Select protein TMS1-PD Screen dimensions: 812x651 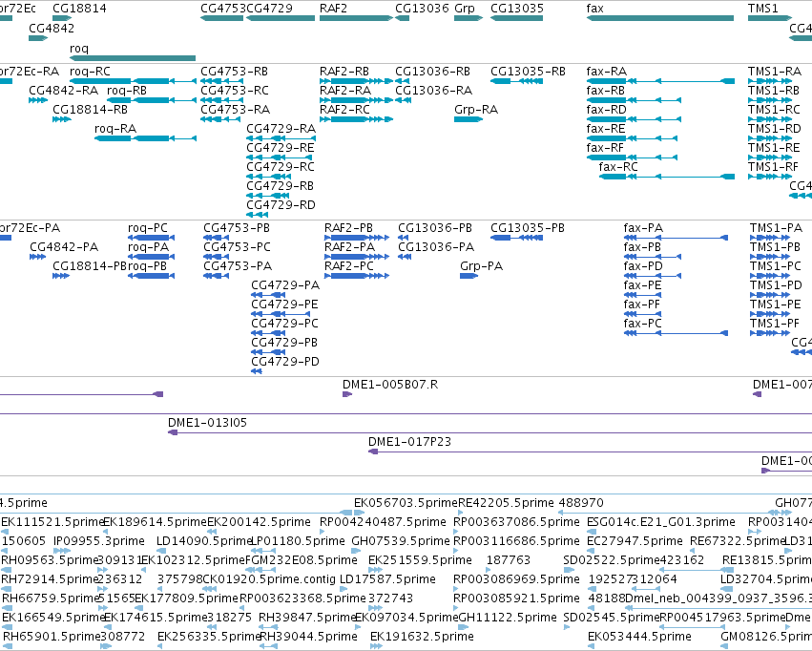coord(770,295)
